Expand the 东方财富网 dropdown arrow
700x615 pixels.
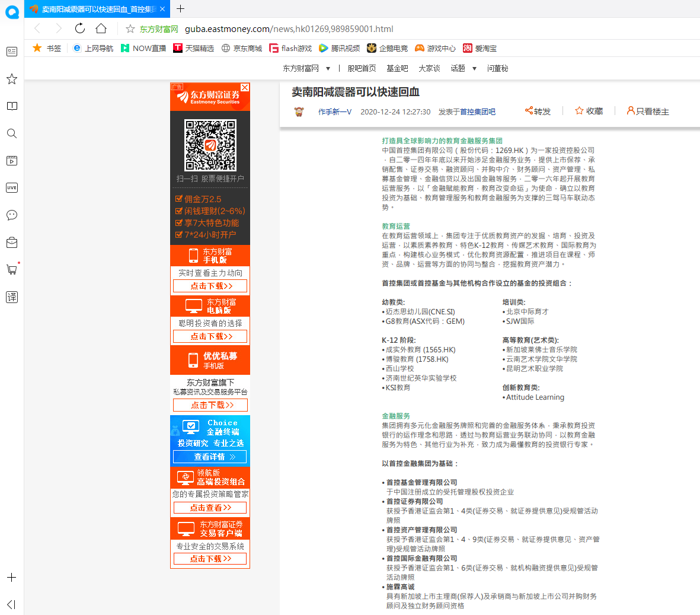point(328,69)
